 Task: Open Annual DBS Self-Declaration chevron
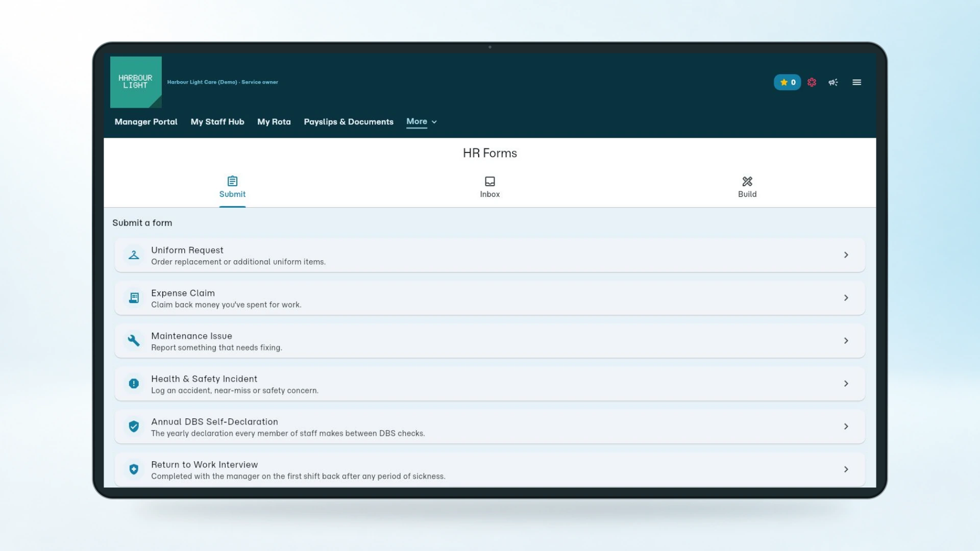point(846,426)
